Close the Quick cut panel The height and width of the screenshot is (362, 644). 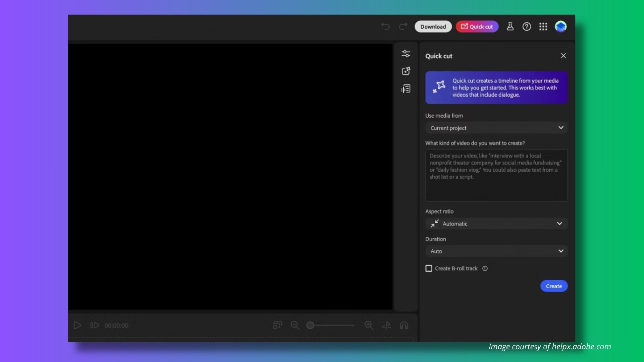pos(563,56)
